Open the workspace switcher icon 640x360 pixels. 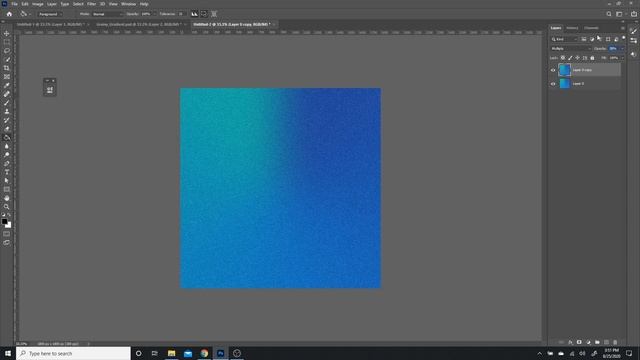pyautogui.click(x=620, y=14)
